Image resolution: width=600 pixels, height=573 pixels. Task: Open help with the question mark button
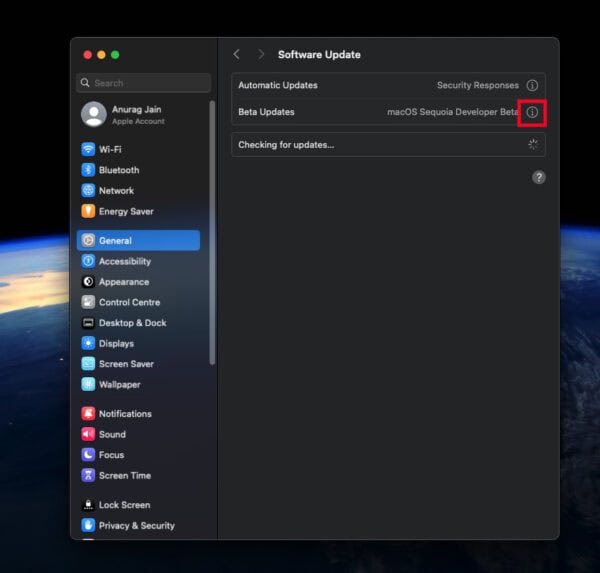tap(539, 177)
